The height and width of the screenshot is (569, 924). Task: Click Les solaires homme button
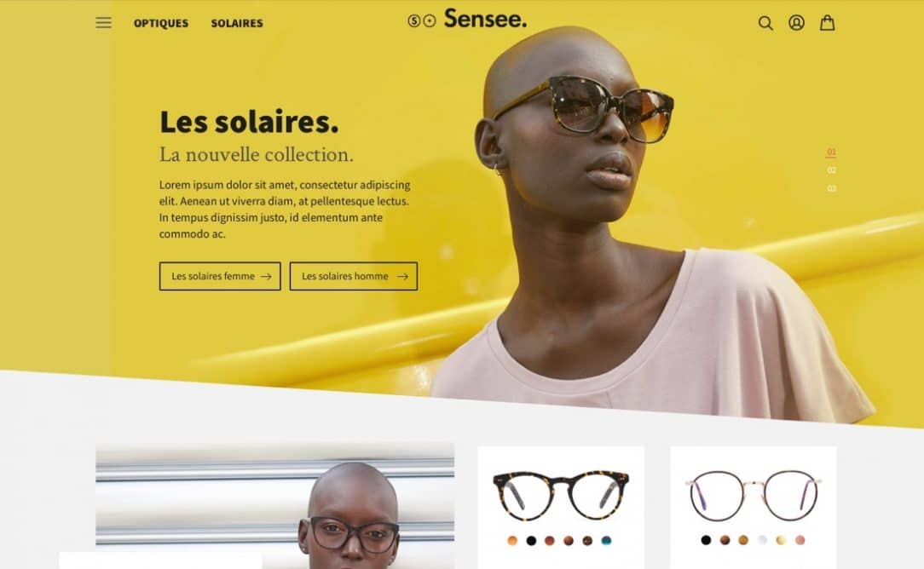[354, 276]
